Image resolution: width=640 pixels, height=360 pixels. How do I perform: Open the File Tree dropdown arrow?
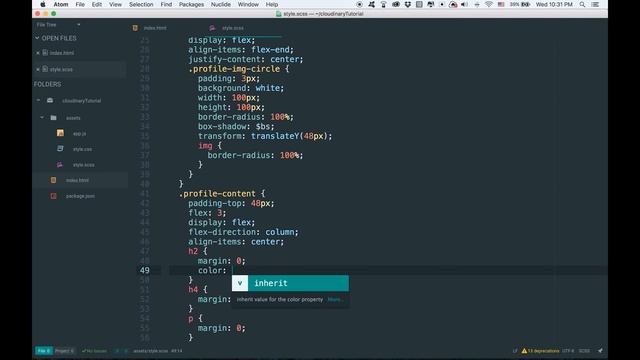(78, 25)
